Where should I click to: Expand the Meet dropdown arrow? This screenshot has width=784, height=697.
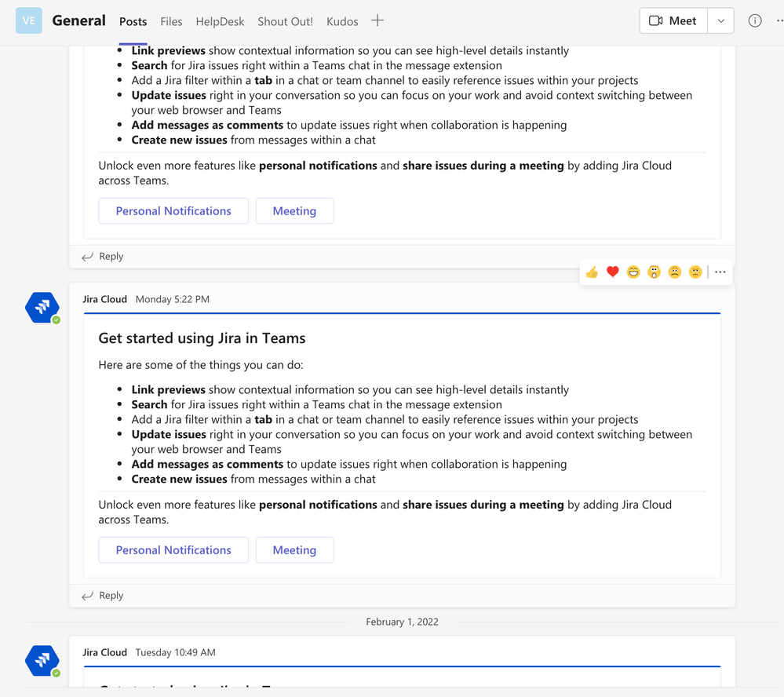(x=721, y=20)
